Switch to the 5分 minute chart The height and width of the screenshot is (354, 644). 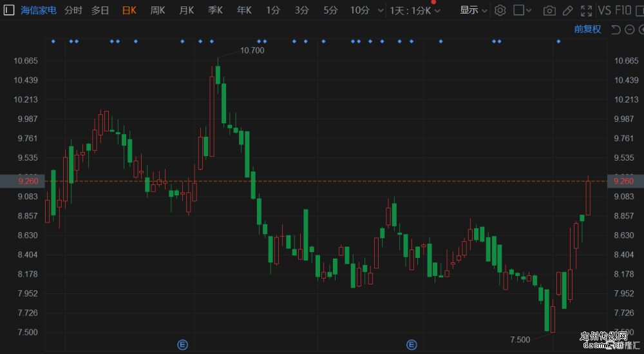click(x=330, y=10)
